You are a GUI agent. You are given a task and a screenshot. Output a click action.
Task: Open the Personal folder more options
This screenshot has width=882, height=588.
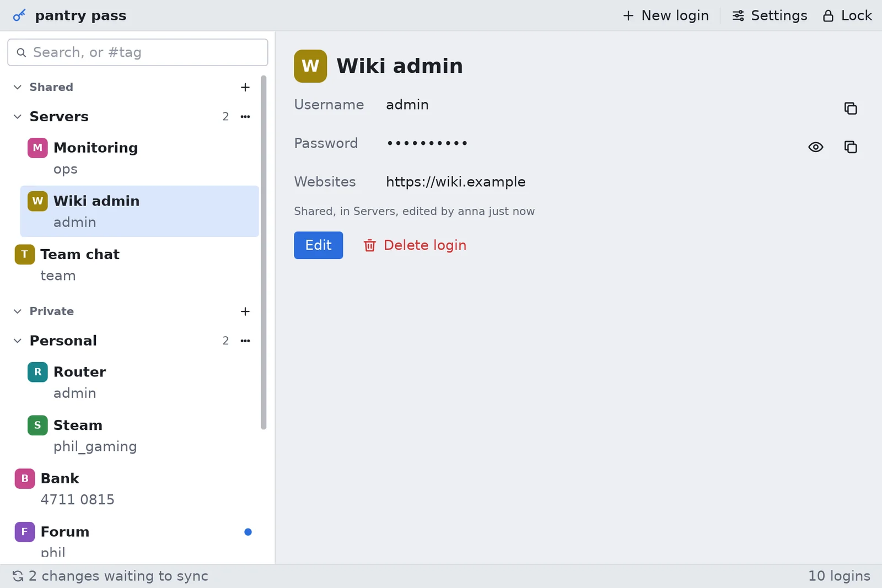tap(245, 341)
